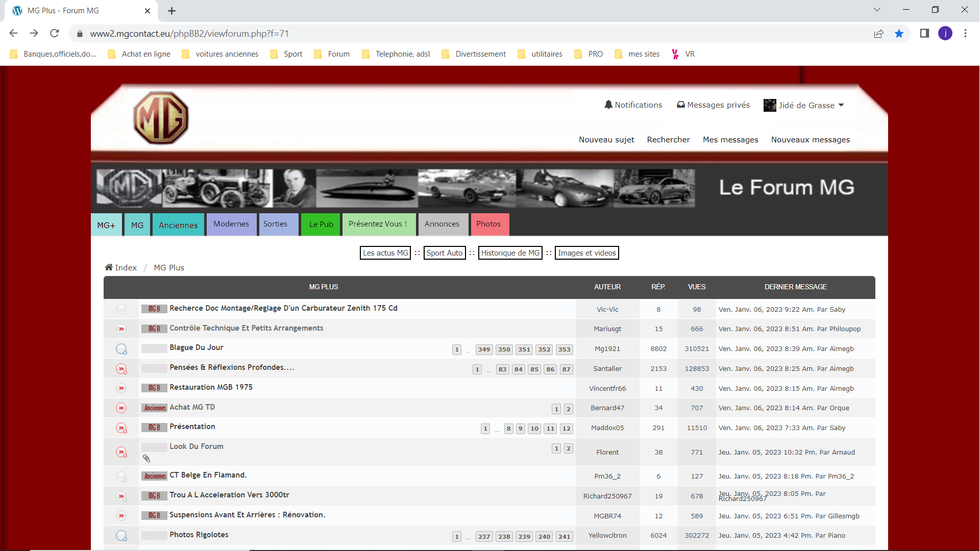The height and width of the screenshot is (551, 980).
Task: Click the red Photos tab swatch
Action: pos(489,224)
